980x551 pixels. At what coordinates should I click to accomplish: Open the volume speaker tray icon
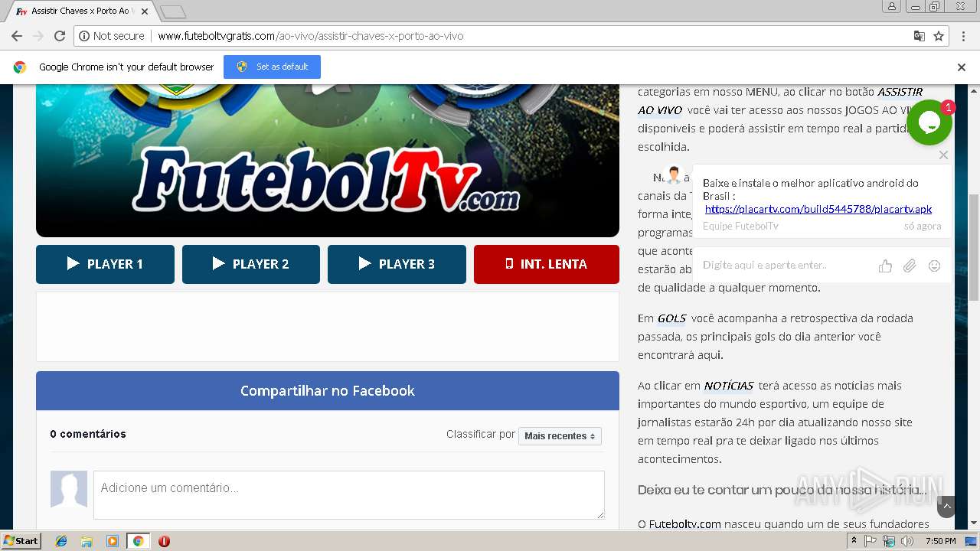coord(907,541)
